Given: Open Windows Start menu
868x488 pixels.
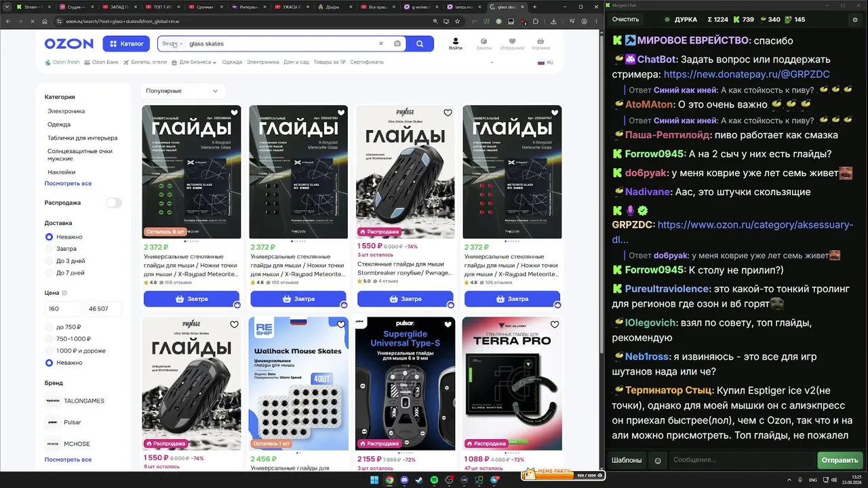Looking at the screenshot, I should pos(374,481).
